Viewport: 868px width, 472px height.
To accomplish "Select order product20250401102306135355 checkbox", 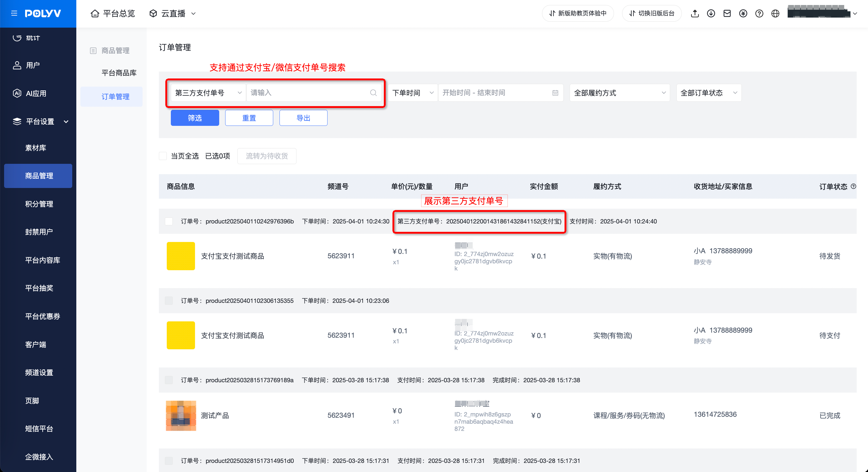I will point(169,301).
